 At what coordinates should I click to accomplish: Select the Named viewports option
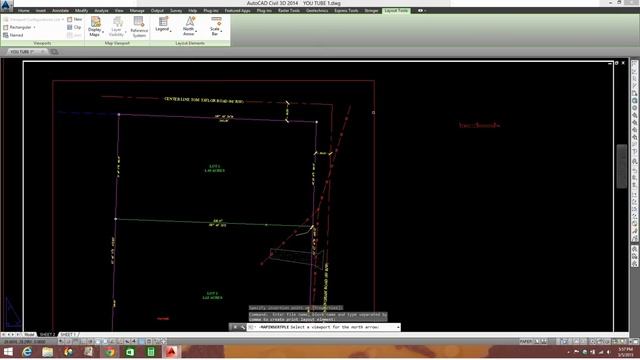click(x=13, y=35)
